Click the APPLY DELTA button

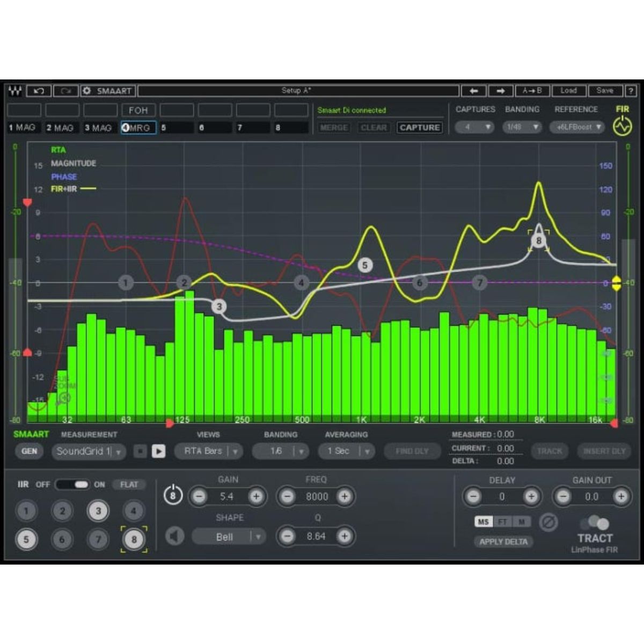click(x=502, y=541)
